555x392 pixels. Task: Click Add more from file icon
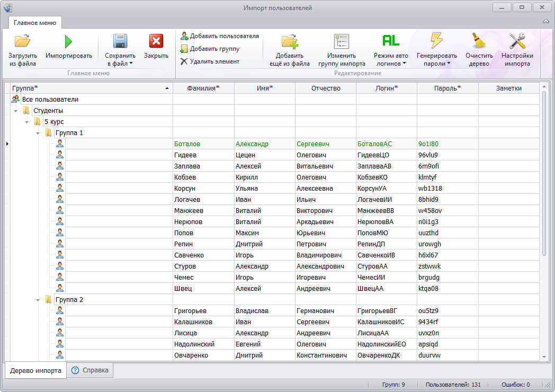290,41
